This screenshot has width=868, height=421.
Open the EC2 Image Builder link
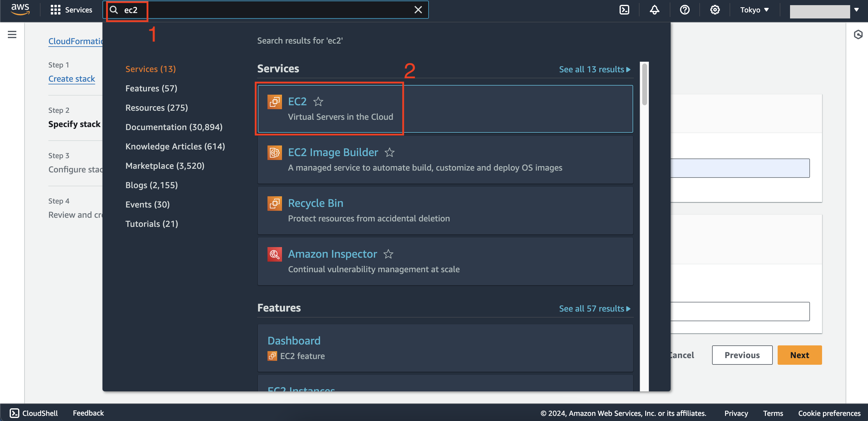click(x=333, y=152)
